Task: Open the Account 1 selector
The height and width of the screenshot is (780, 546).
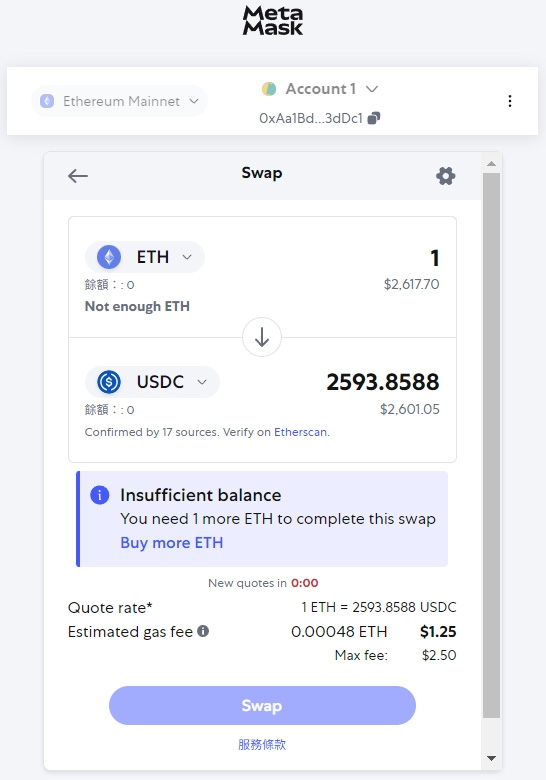Action: click(x=320, y=89)
